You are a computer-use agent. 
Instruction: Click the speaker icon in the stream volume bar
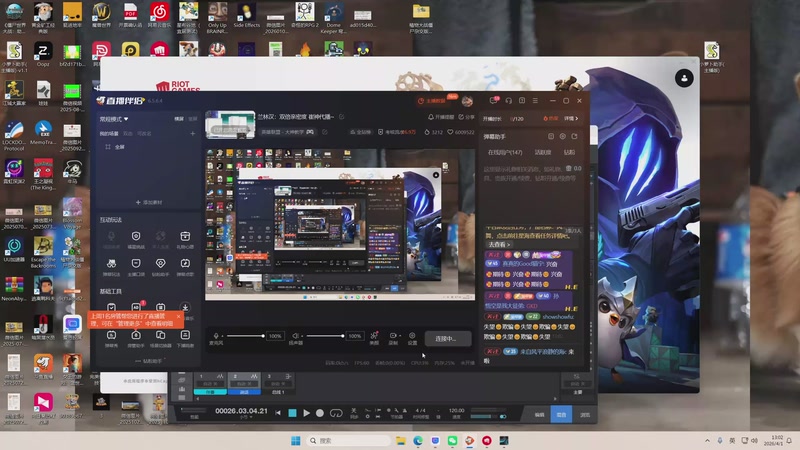click(295, 336)
